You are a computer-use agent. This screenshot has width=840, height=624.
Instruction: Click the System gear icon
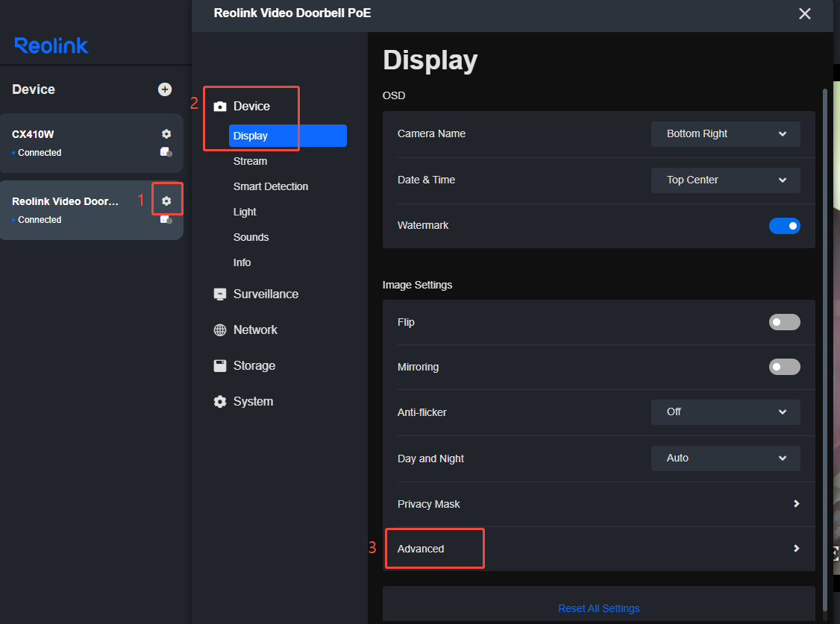220,402
